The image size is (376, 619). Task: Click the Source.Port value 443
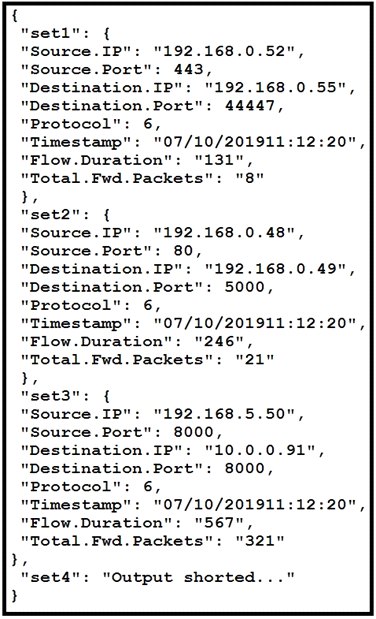coord(188,69)
